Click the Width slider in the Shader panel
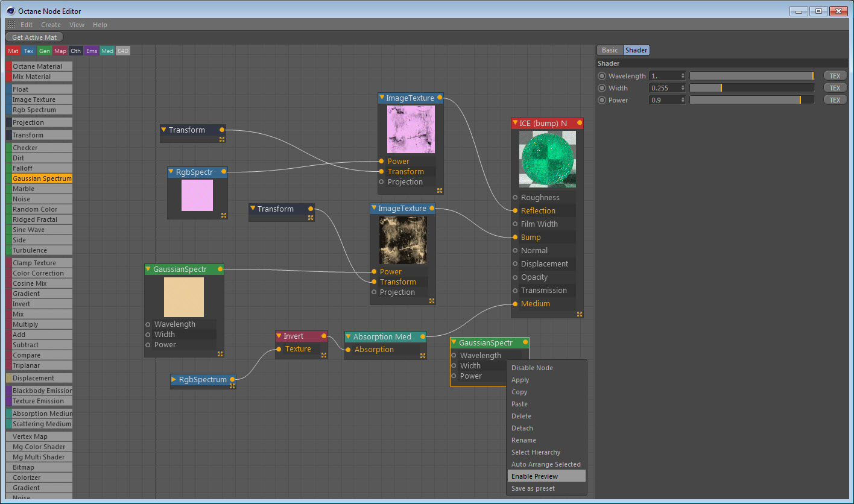This screenshot has height=504, width=854. pos(752,88)
